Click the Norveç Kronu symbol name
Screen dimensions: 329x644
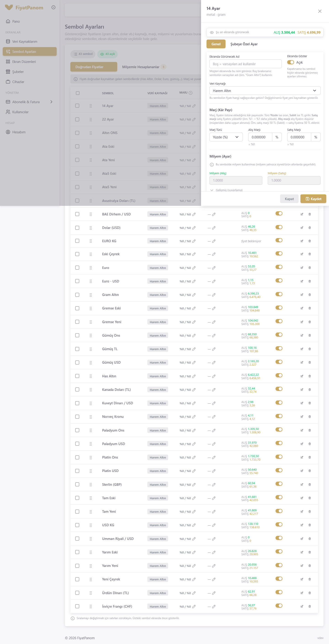pyautogui.click(x=113, y=417)
